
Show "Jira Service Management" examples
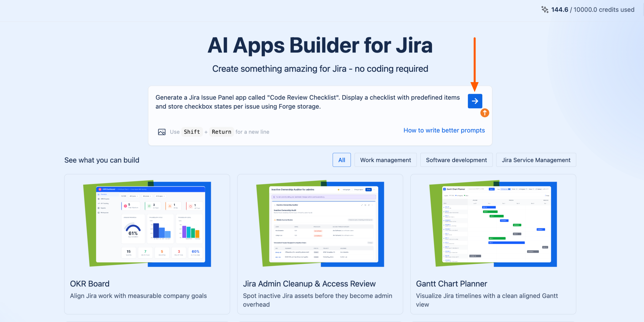(536, 160)
